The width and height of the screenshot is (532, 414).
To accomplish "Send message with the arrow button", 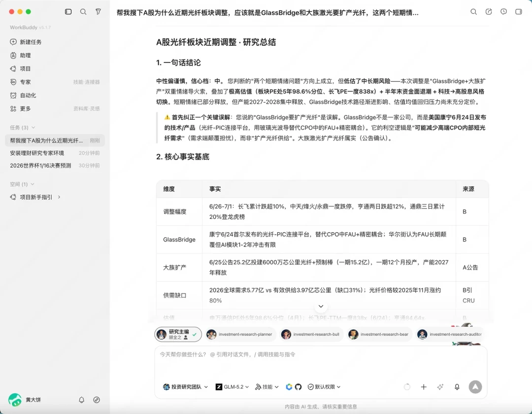I will click(475, 387).
